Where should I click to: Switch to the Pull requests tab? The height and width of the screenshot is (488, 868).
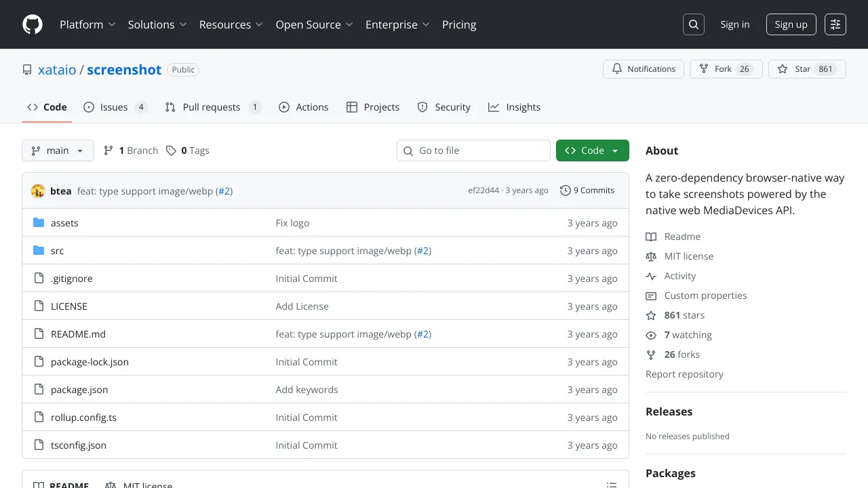tap(213, 107)
